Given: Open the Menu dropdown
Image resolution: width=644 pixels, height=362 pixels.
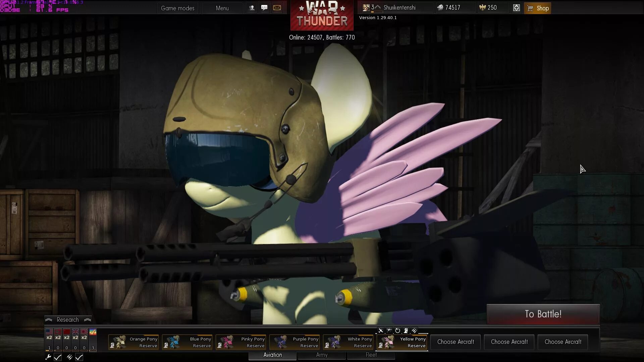Looking at the screenshot, I should pos(222,8).
